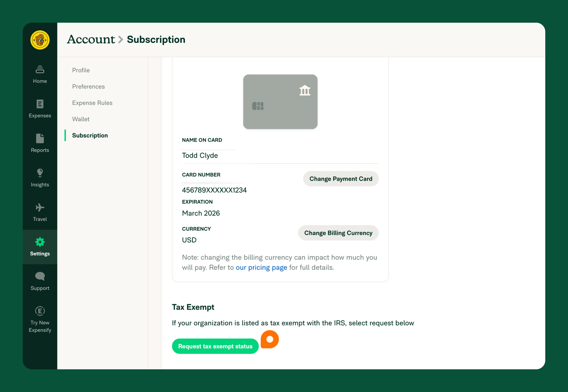The height and width of the screenshot is (392, 568).
Task: Select the Settings gear icon
Action: 40,246
